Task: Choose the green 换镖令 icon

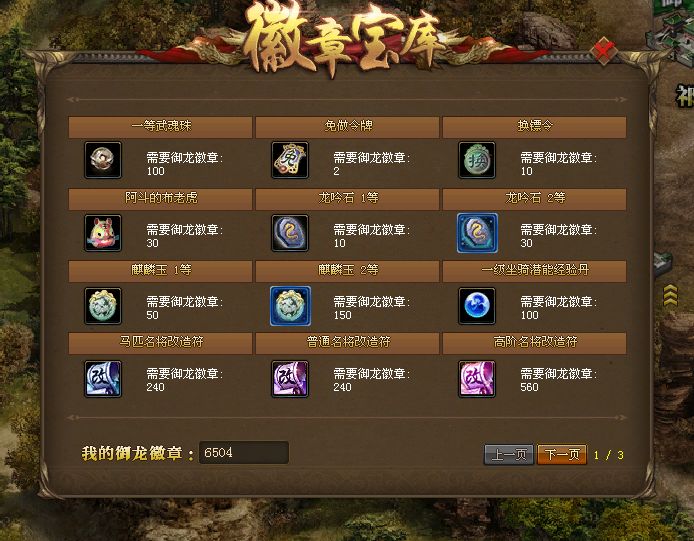Action: pos(477,160)
